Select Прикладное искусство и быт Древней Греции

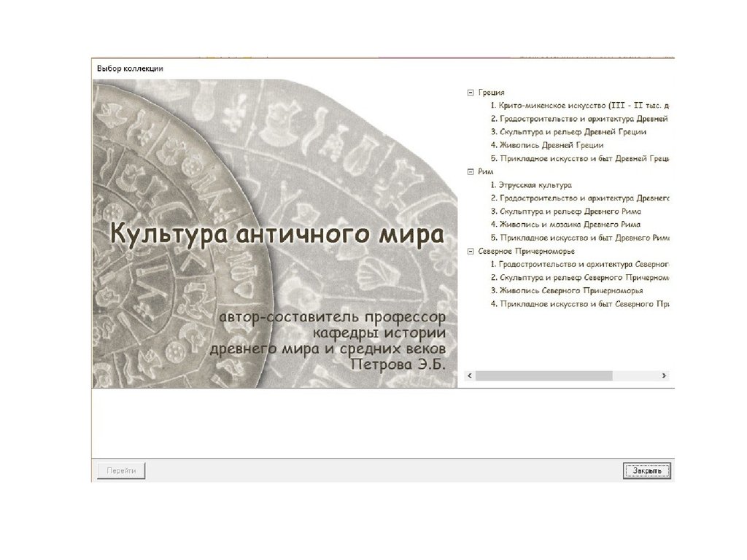580,158
